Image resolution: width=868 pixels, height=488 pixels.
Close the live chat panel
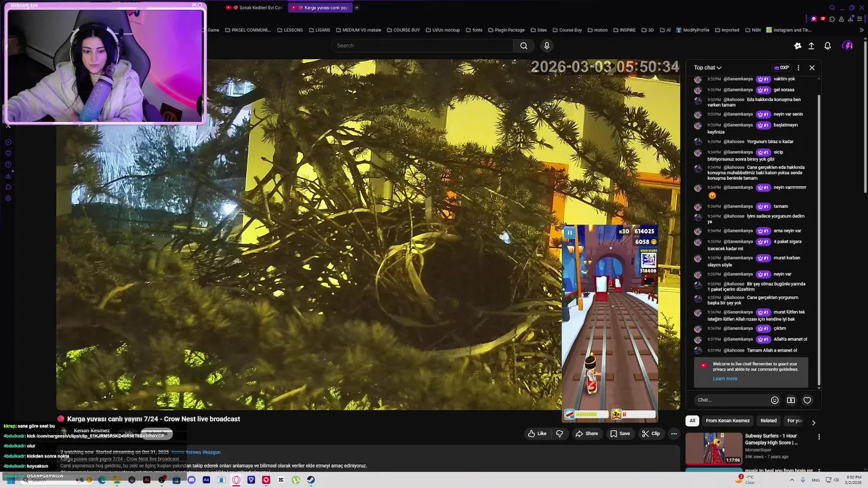tap(812, 68)
